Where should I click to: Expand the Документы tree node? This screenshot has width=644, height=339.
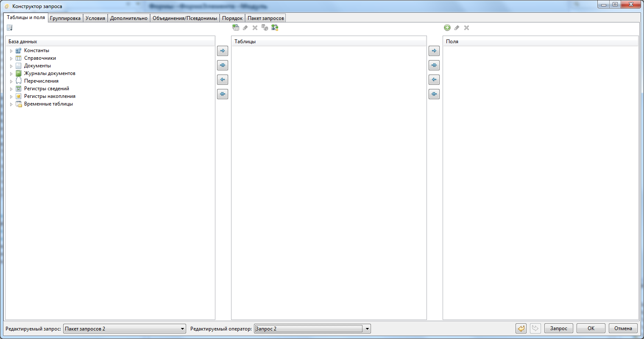11,66
